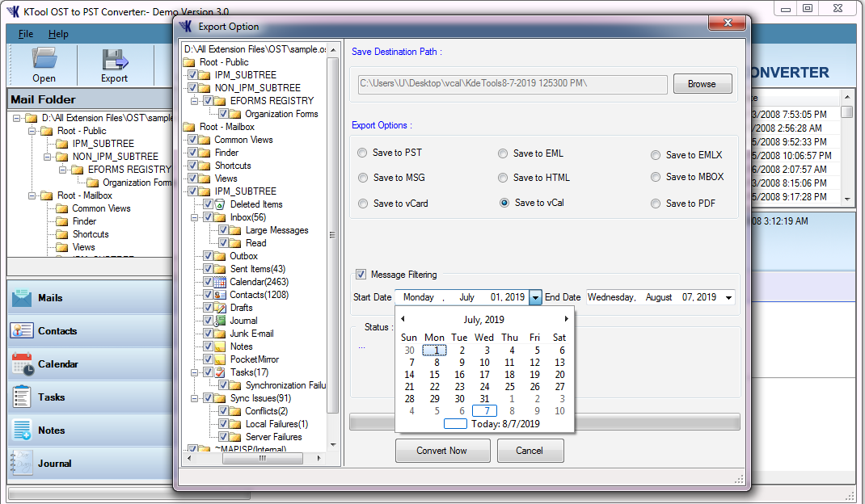The width and height of the screenshot is (865, 504).
Task: Close the Export Option dialog
Action: click(x=728, y=23)
